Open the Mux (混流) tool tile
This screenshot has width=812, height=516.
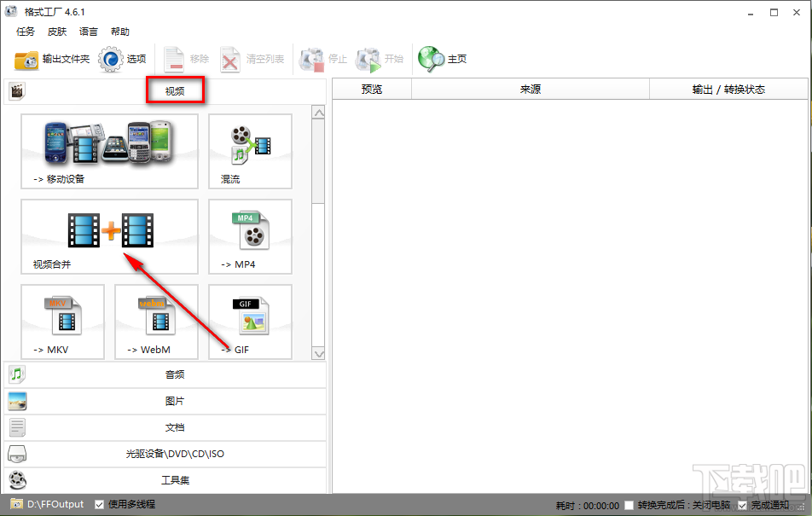coord(250,151)
